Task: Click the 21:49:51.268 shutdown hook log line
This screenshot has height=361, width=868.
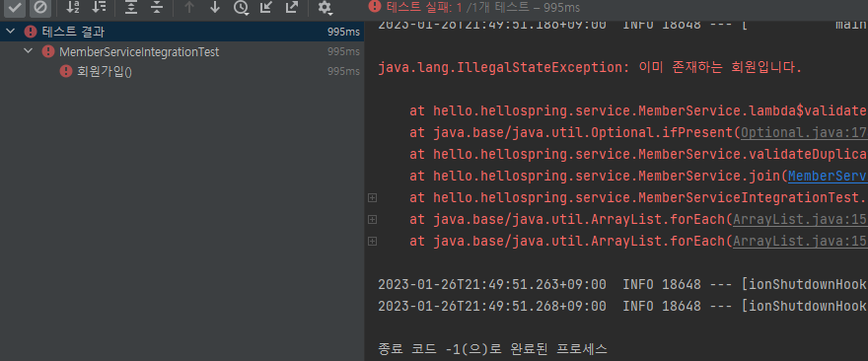Action: [x=622, y=306]
